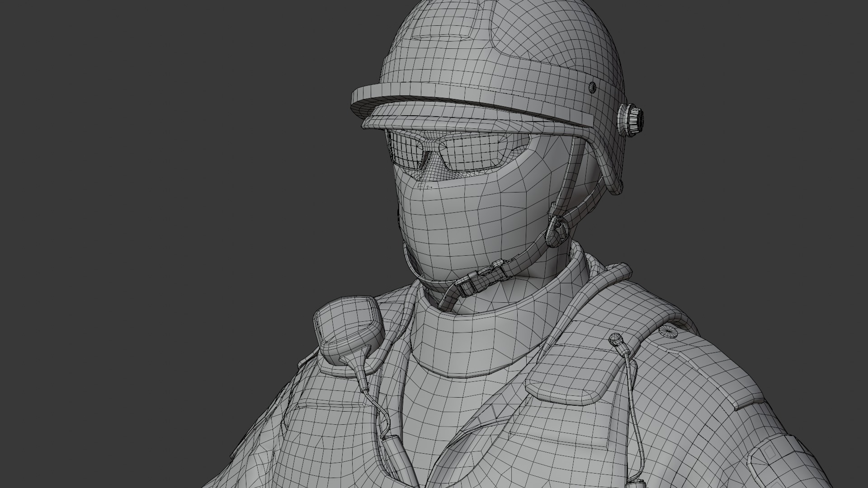The height and width of the screenshot is (488, 868).
Task: Click the strap ring below the ear
Action: 557,231
